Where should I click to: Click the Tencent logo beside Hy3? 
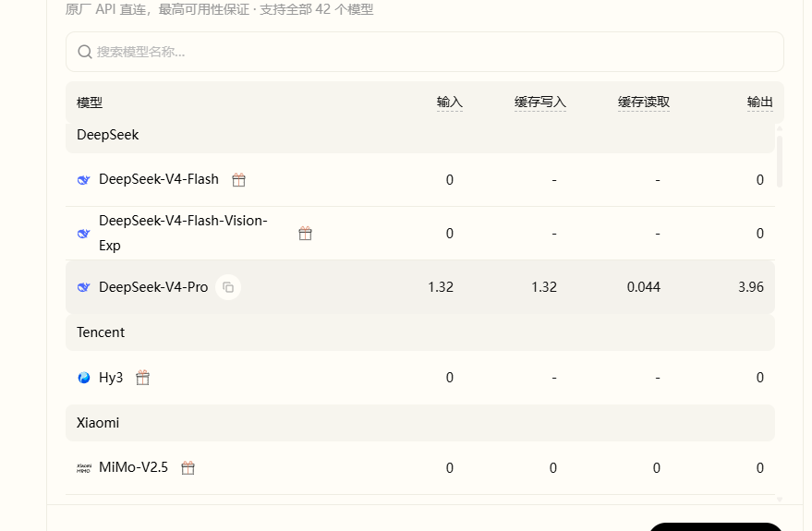tap(83, 378)
